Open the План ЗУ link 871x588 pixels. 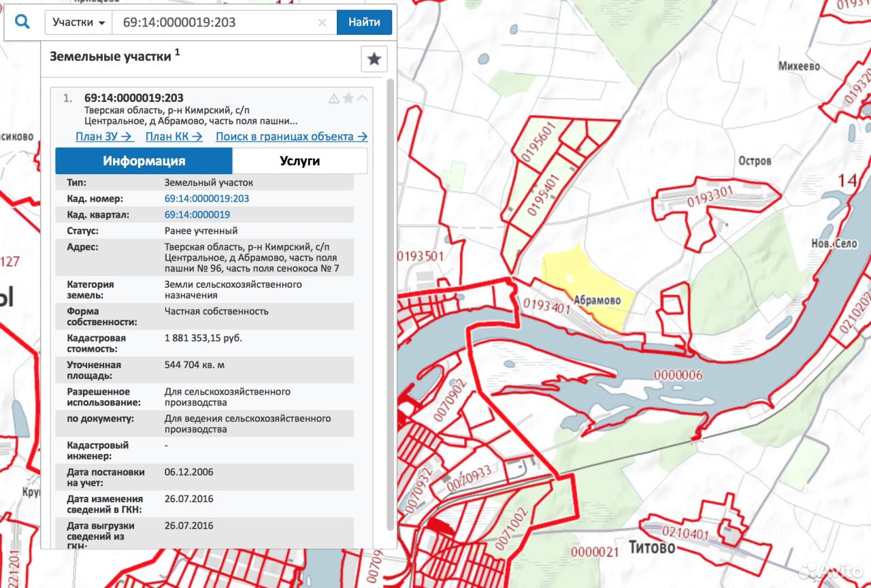[x=104, y=136]
